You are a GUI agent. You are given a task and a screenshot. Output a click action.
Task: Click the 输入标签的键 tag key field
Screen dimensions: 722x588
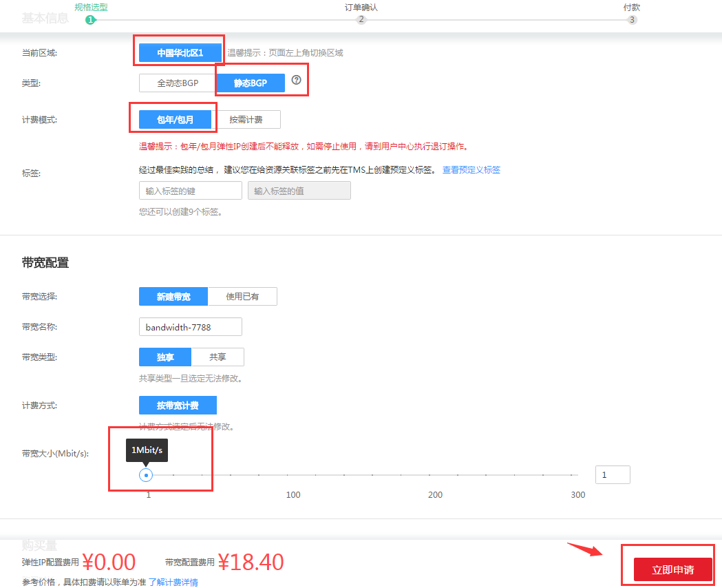click(190, 191)
